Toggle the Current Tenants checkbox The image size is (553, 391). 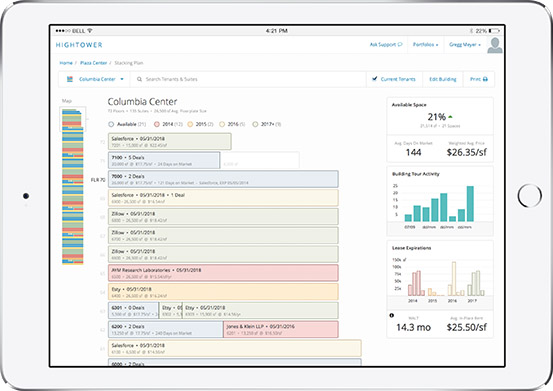point(375,79)
